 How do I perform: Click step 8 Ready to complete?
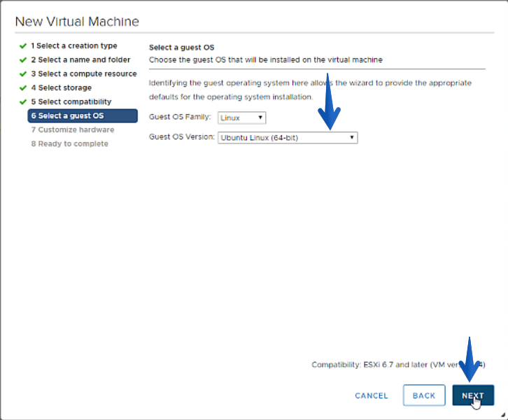point(70,143)
